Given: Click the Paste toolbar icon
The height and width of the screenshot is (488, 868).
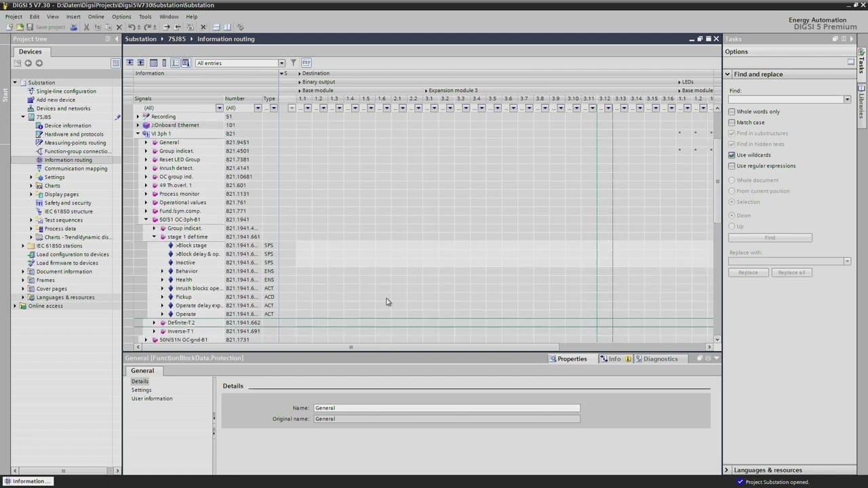Looking at the screenshot, I should point(108,27).
